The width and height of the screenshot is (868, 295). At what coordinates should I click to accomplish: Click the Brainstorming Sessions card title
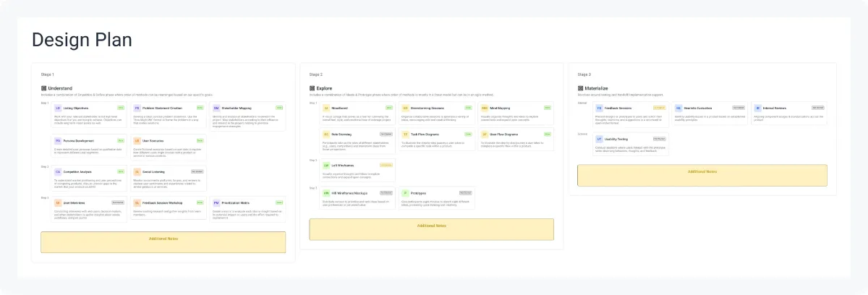pyautogui.click(x=427, y=108)
